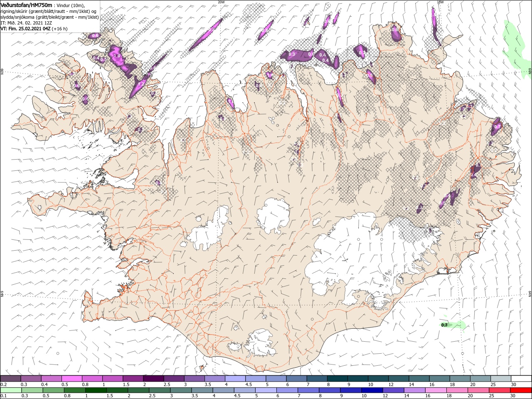
Task: Click the 'IT: Mið. 24. 02. 2021 12Z' line
Action: tap(26, 23)
